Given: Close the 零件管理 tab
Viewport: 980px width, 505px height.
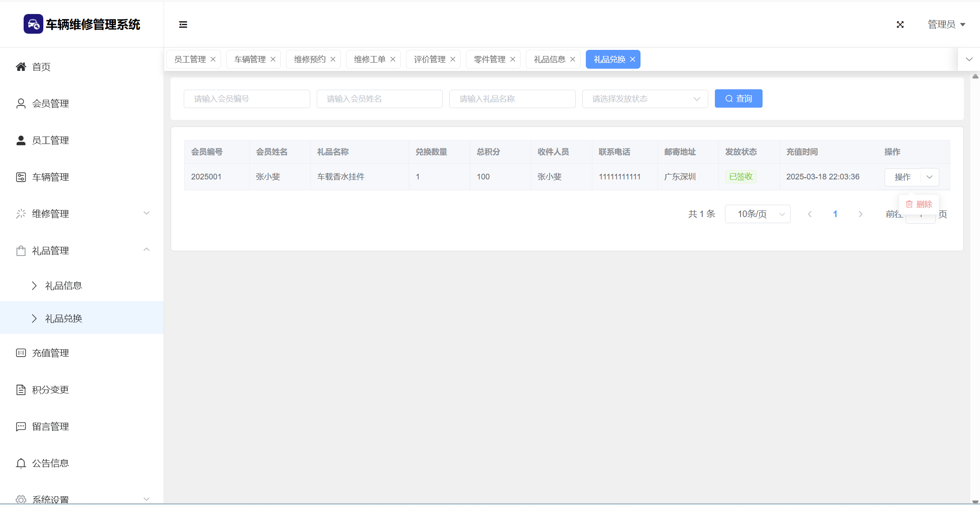Looking at the screenshot, I should (513, 60).
